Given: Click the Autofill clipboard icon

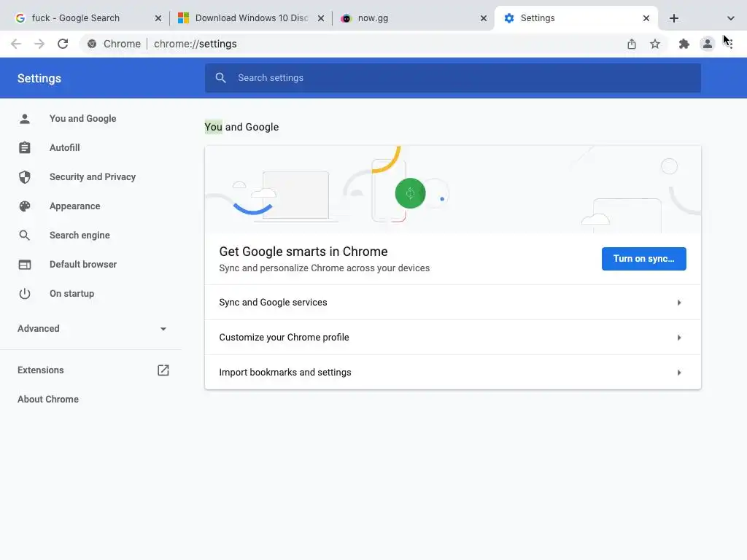Looking at the screenshot, I should (25, 147).
